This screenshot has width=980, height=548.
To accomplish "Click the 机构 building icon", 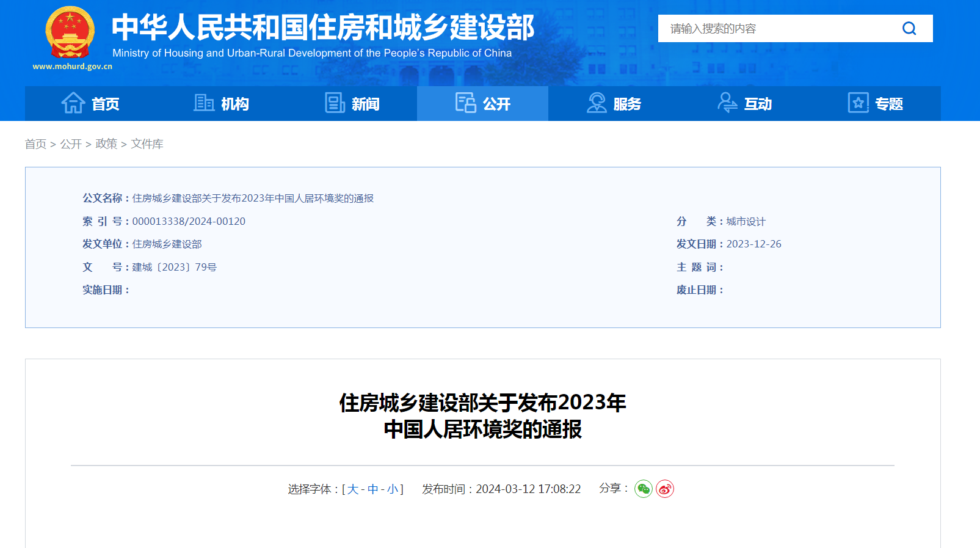I will (x=204, y=103).
